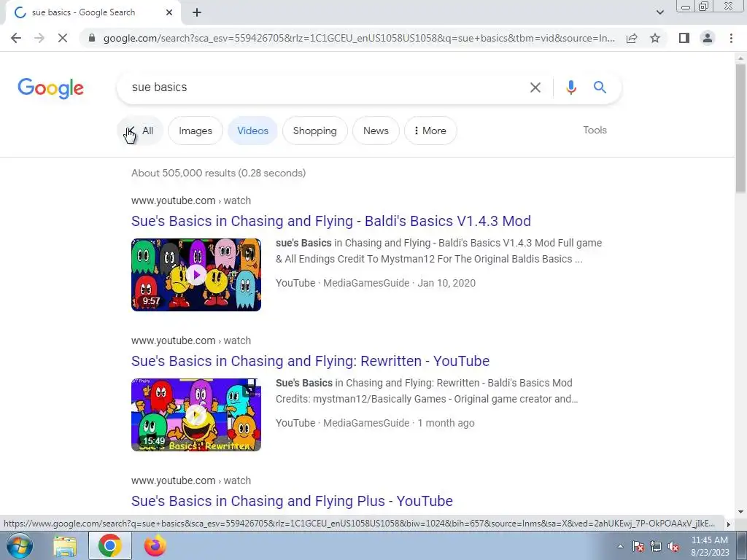View site information via the padlock icon

coord(92,38)
